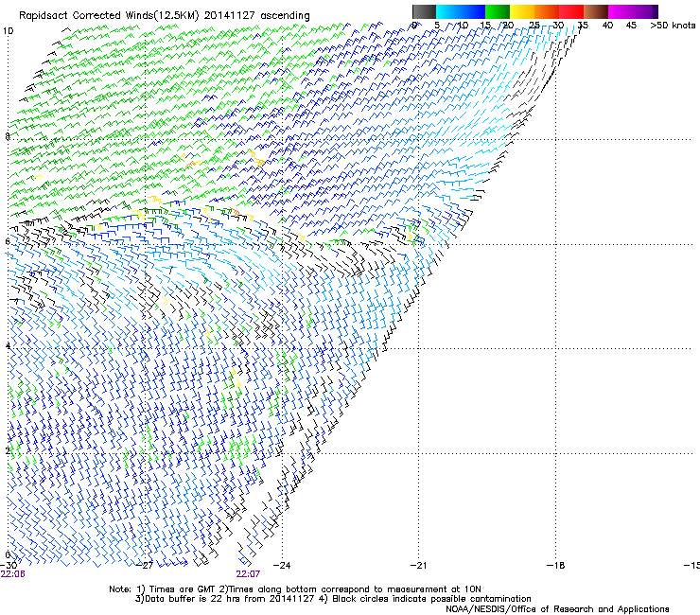
Task: Click the '2' latitude axis label
Action: coord(8,450)
